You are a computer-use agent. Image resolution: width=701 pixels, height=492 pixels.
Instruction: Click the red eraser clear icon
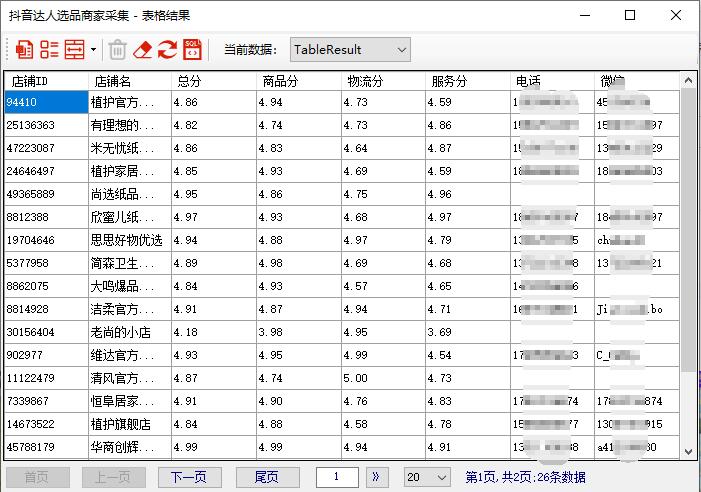pyautogui.click(x=143, y=49)
